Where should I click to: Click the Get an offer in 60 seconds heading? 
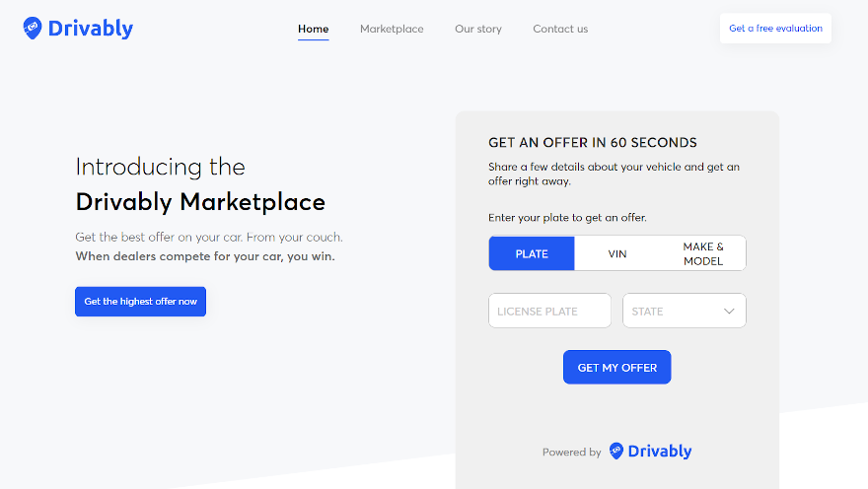point(592,143)
